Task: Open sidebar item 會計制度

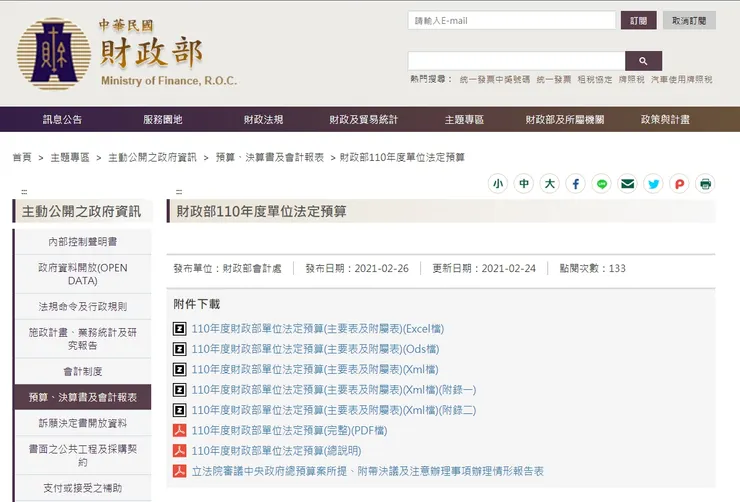Action: (83, 371)
